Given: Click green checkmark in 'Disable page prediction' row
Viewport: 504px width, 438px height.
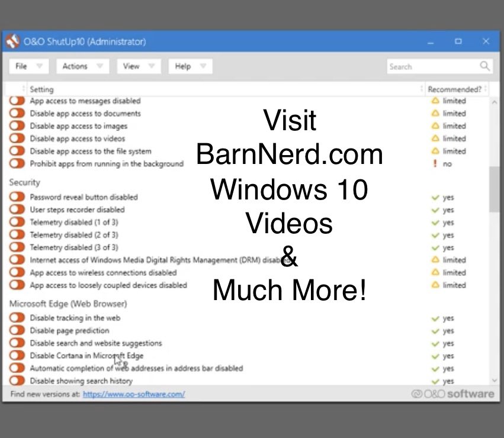Looking at the screenshot, I should 435,331.
